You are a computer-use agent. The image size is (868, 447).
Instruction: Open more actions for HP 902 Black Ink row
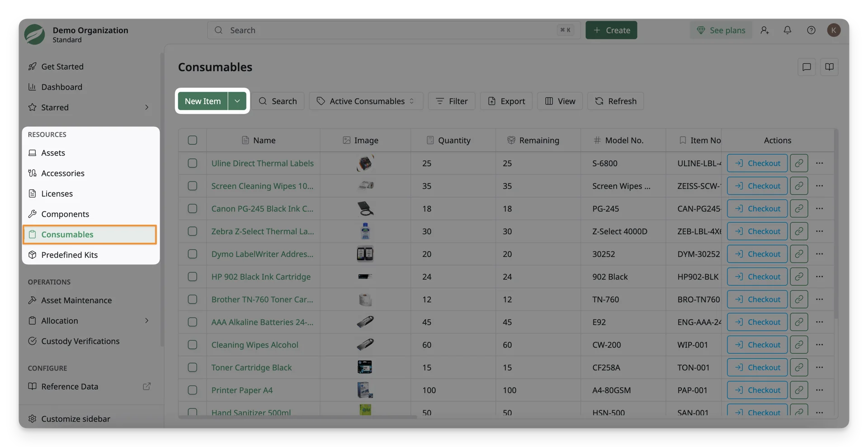[x=820, y=276]
